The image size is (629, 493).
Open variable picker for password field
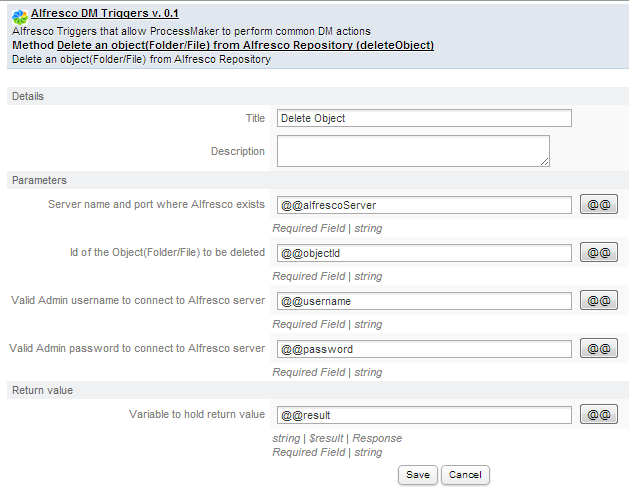(598, 349)
